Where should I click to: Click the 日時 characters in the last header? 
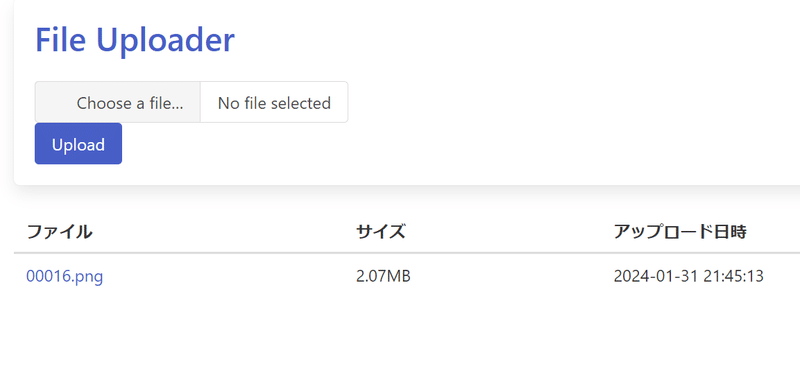click(x=730, y=232)
